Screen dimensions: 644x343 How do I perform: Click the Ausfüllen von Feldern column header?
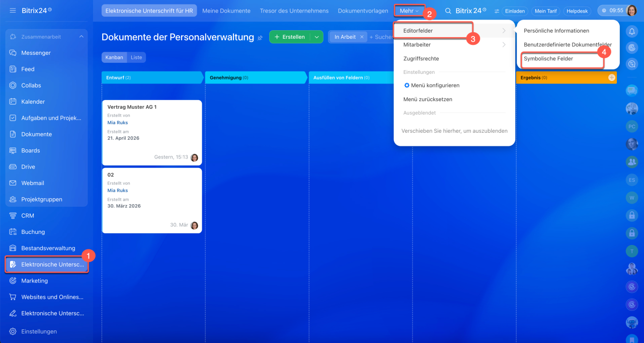(352, 78)
